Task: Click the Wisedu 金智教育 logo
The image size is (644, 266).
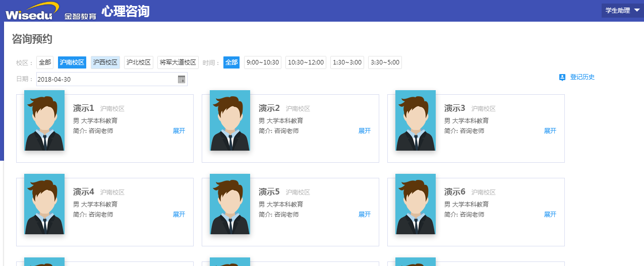Action: [x=50, y=11]
